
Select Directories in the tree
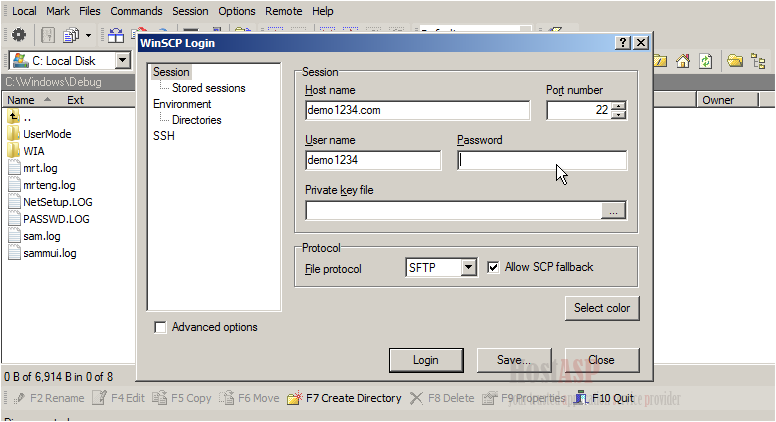(196, 120)
